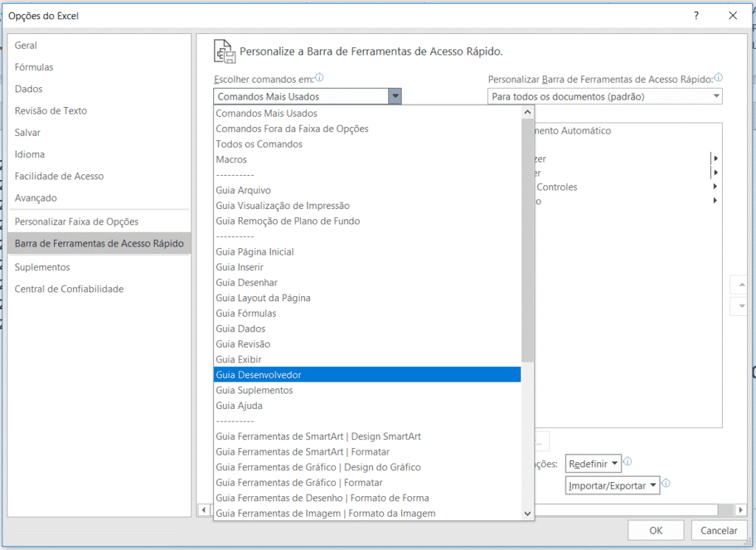Dismiss the dialog with Cancelar
The width and height of the screenshot is (756, 550).
[719, 530]
